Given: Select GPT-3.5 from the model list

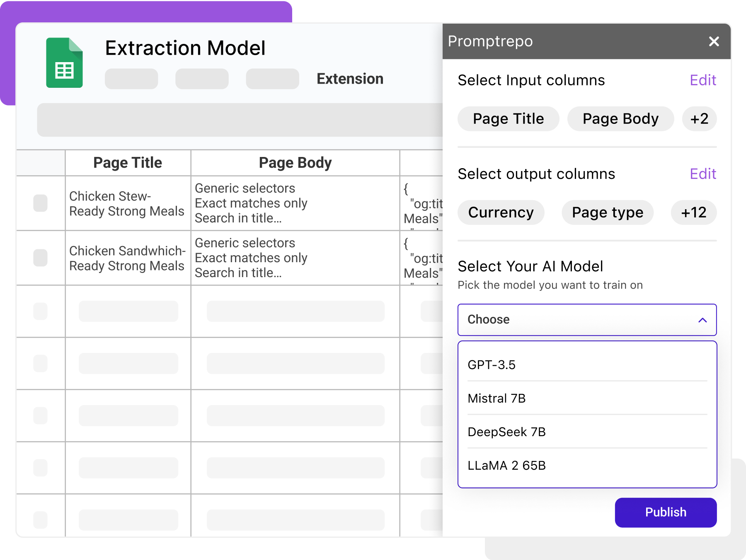Looking at the screenshot, I should (x=492, y=365).
